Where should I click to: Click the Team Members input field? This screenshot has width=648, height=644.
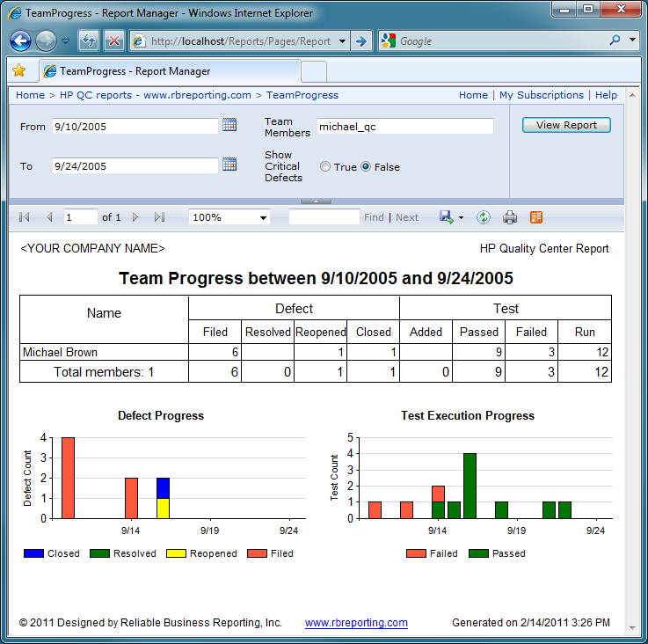click(404, 127)
